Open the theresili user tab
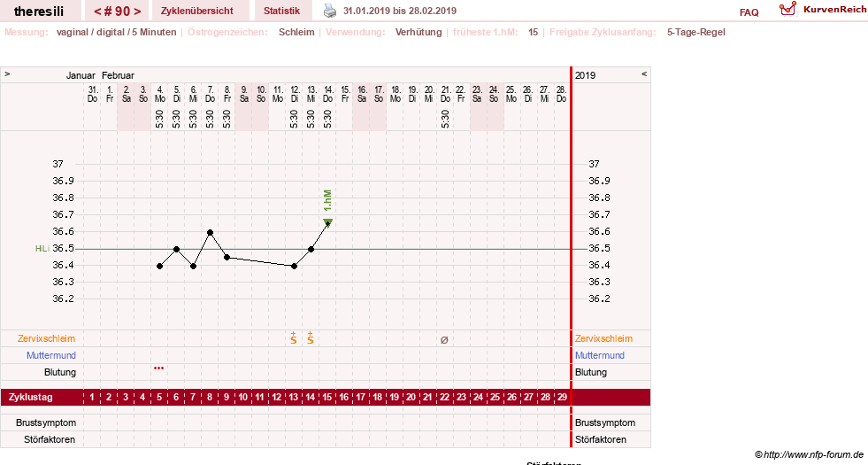This screenshot has width=868, height=465. 39,12
